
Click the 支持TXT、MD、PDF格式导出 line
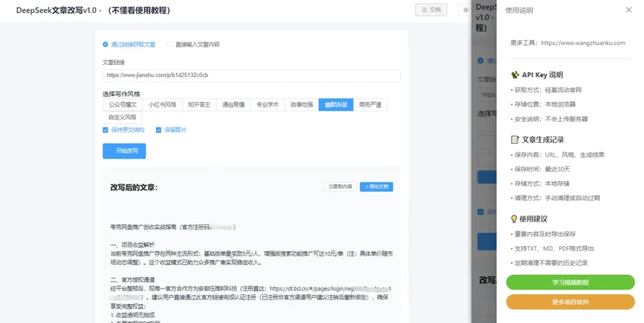(552, 249)
